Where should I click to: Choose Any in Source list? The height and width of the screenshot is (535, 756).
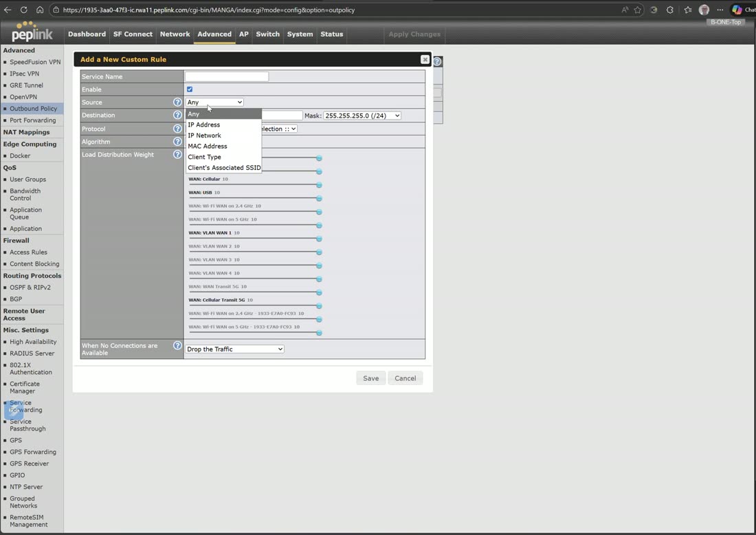pyautogui.click(x=224, y=114)
